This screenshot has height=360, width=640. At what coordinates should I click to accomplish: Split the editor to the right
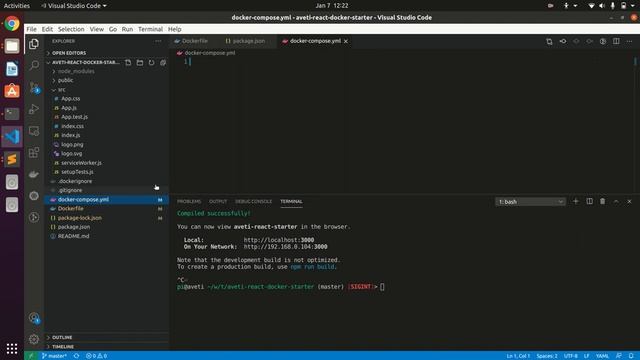(616, 41)
